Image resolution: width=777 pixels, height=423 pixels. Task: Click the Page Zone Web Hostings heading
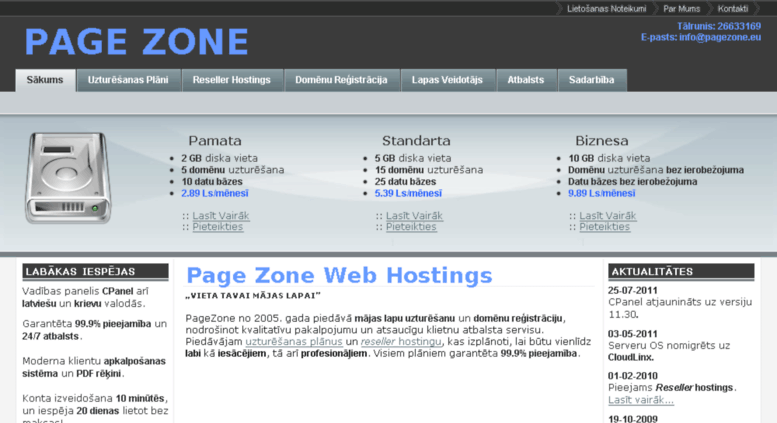click(339, 275)
